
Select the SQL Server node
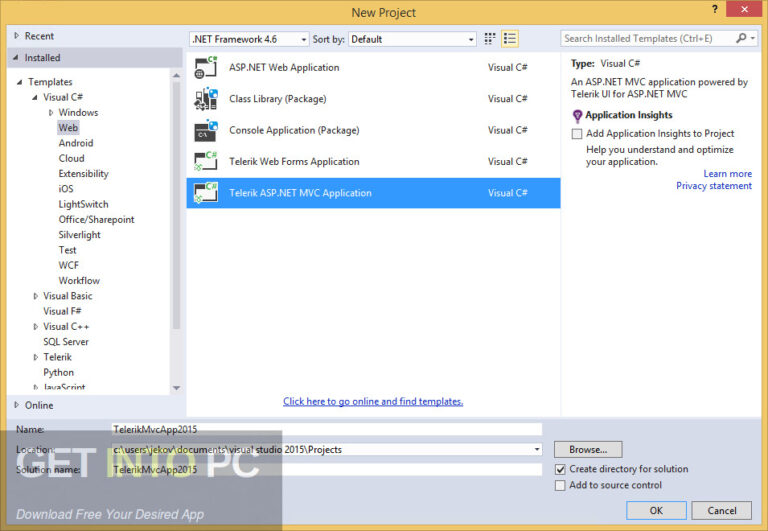pyautogui.click(x=66, y=342)
